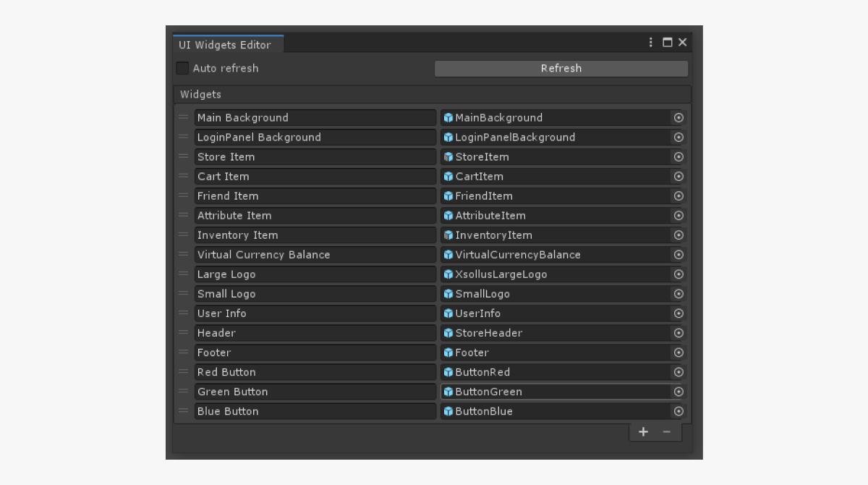Click the Virtual Currency Balance text field
The image size is (868, 485).
tap(315, 255)
